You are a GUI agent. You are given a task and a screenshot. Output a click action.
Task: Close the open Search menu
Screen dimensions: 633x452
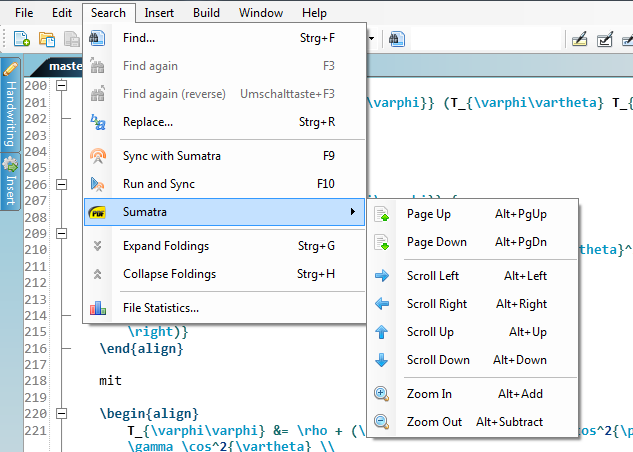[x=108, y=13]
